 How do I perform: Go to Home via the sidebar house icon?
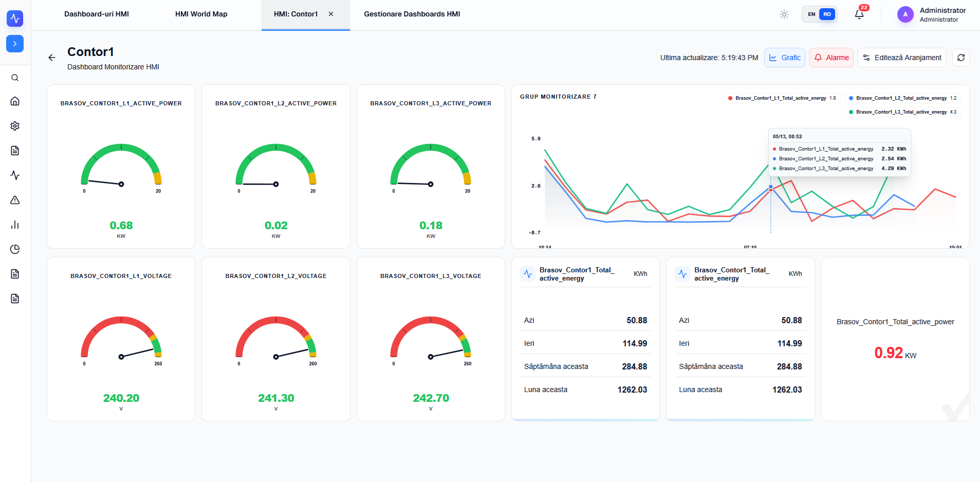15,101
